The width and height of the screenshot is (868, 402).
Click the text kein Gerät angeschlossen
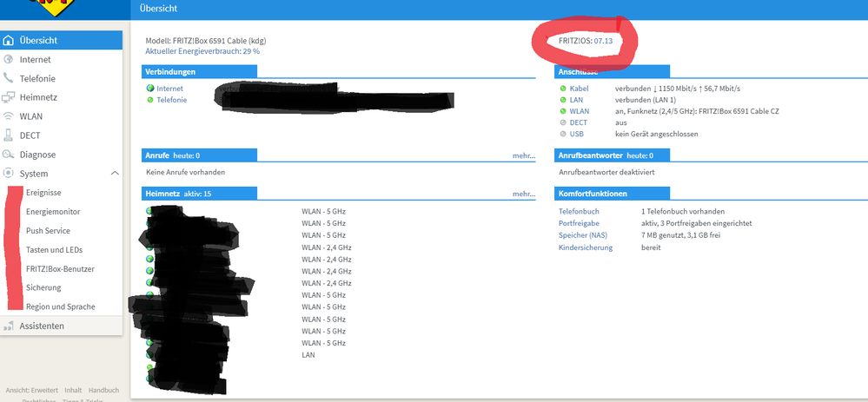(x=657, y=134)
